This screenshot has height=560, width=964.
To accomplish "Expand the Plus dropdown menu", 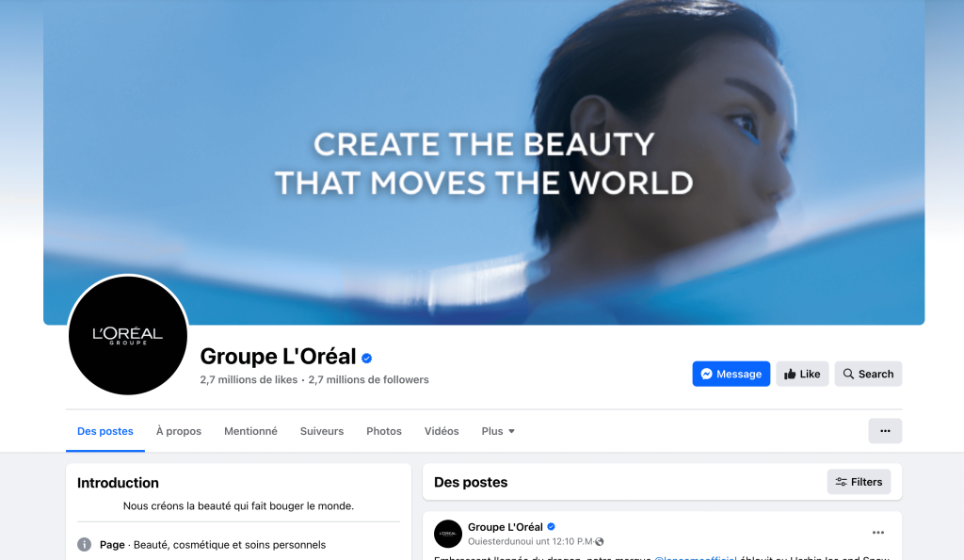I will pyautogui.click(x=498, y=431).
